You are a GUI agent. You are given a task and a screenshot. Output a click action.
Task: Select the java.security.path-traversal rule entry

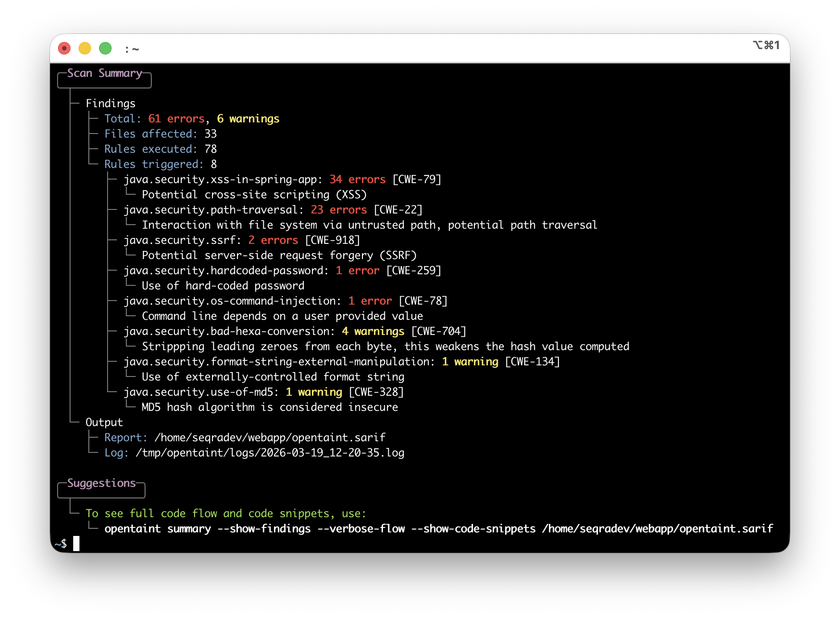pos(213,209)
